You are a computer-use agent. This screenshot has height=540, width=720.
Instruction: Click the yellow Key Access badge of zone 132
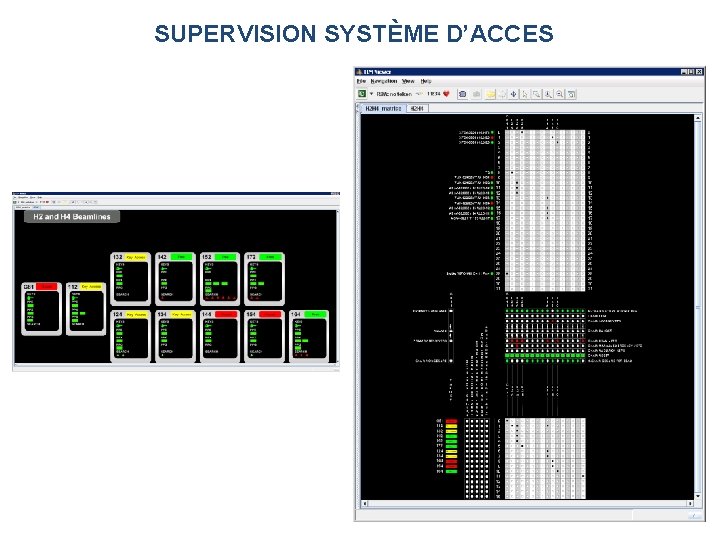click(x=136, y=257)
